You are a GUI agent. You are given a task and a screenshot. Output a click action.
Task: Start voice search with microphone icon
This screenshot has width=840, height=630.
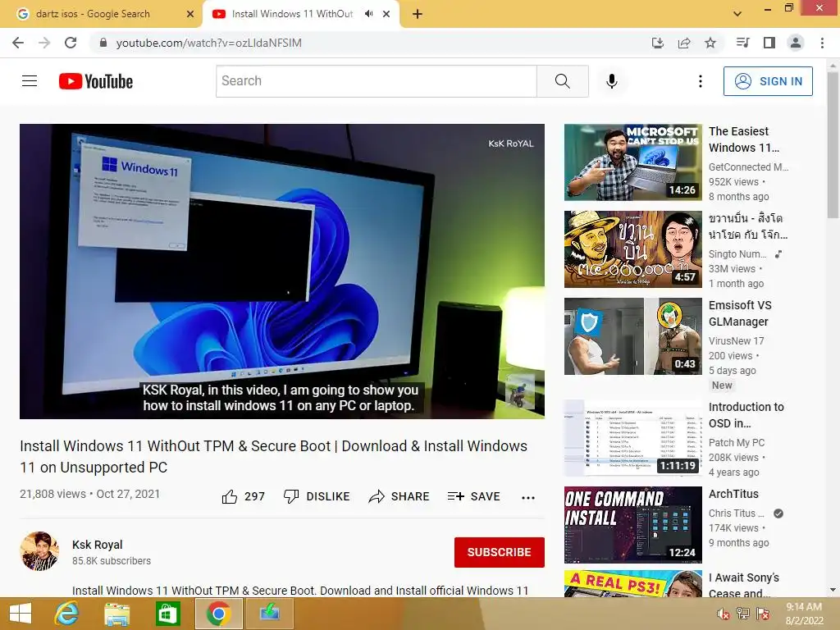612,81
